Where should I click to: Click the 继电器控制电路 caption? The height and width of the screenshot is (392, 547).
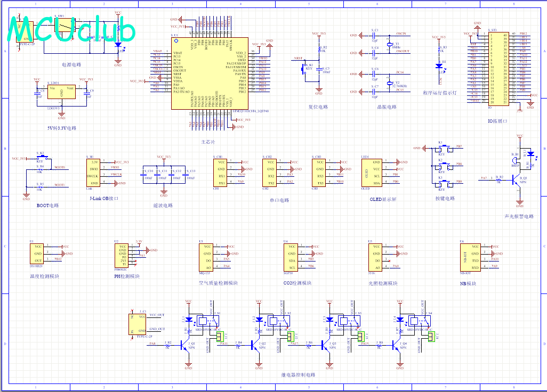(x=298, y=374)
